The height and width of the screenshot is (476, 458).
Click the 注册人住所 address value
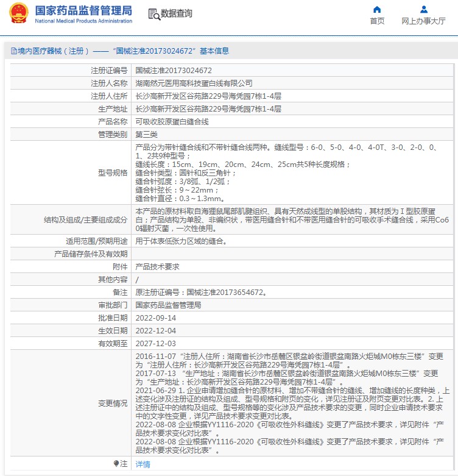(208, 96)
